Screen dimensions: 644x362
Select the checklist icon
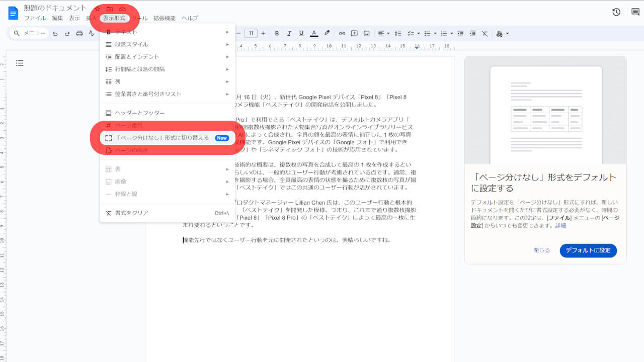tap(411, 34)
